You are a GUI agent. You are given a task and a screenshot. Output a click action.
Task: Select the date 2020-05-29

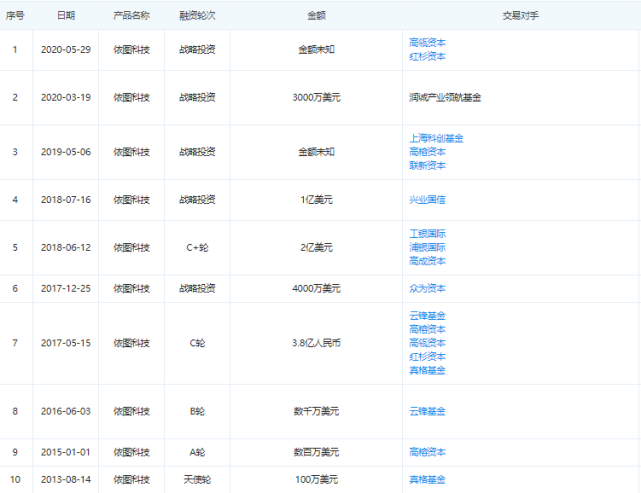66,49
